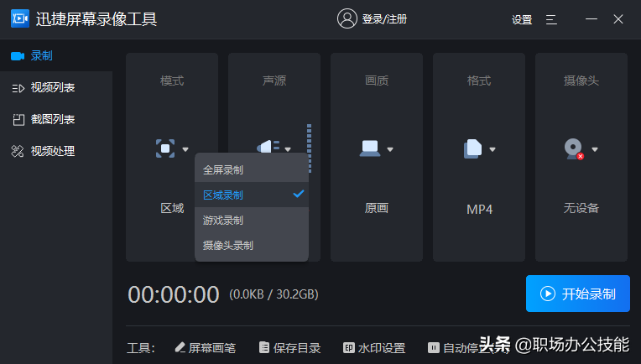Open 登录/注册 login link
The width and height of the screenshot is (641, 364).
tap(384, 19)
